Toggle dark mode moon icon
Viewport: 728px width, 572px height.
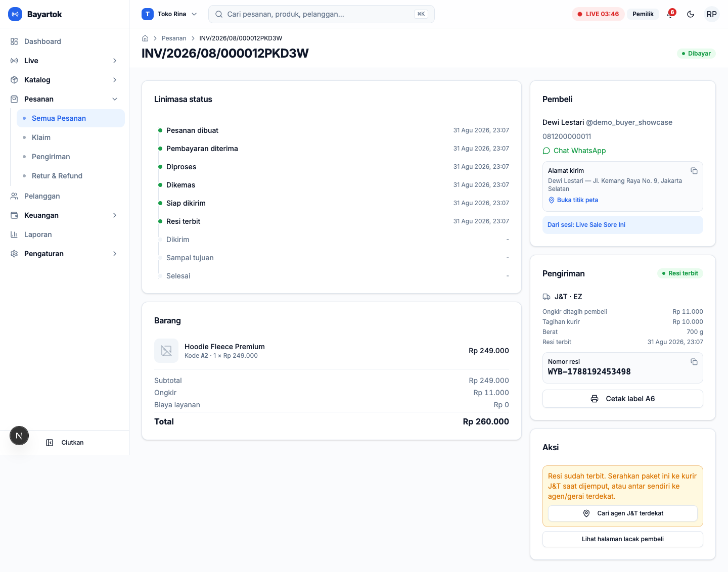coord(691,14)
